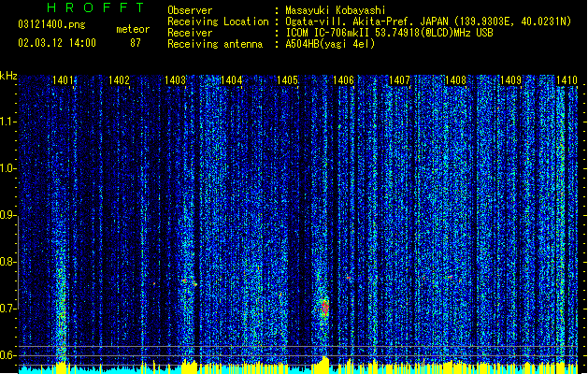Screen dimensions: 588x374
Task: Select the file name 03121400.png
Action: 51,25
